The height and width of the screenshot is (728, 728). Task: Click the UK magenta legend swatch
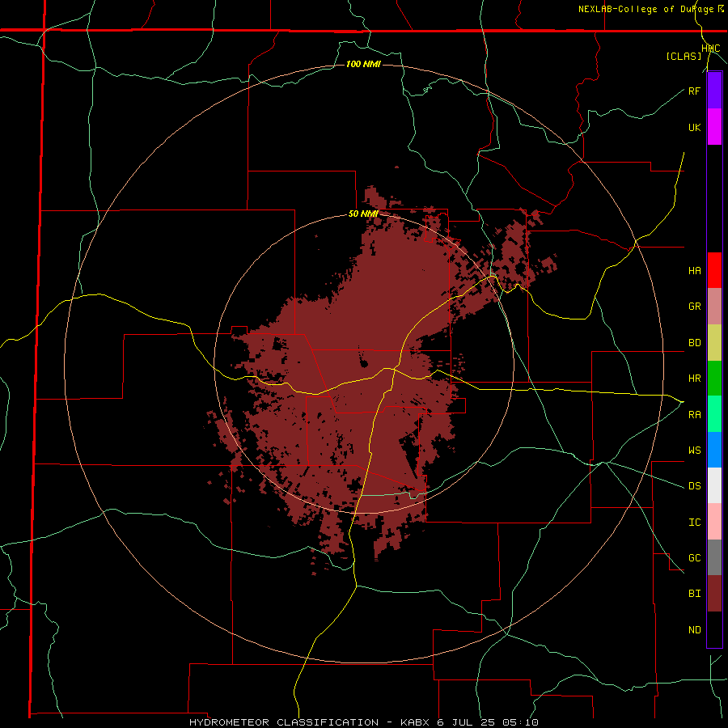tap(714, 127)
